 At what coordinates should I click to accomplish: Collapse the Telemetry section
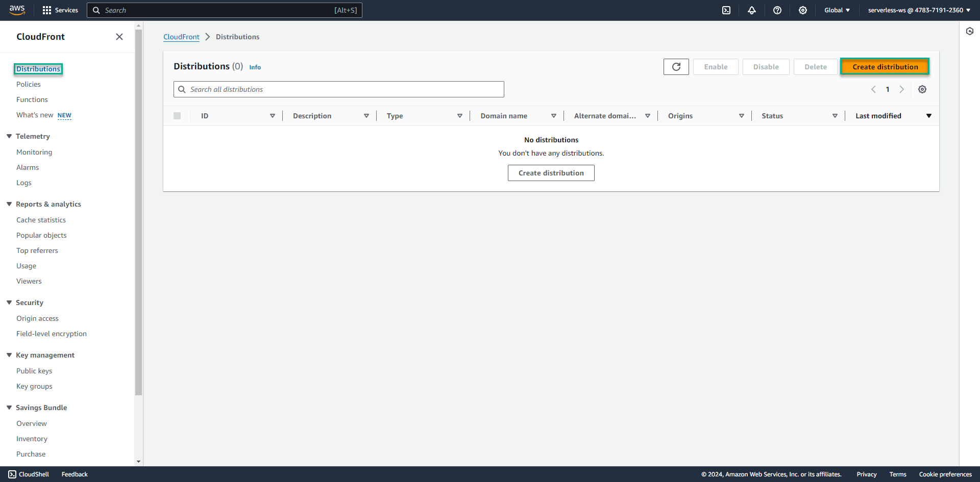click(x=9, y=136)
